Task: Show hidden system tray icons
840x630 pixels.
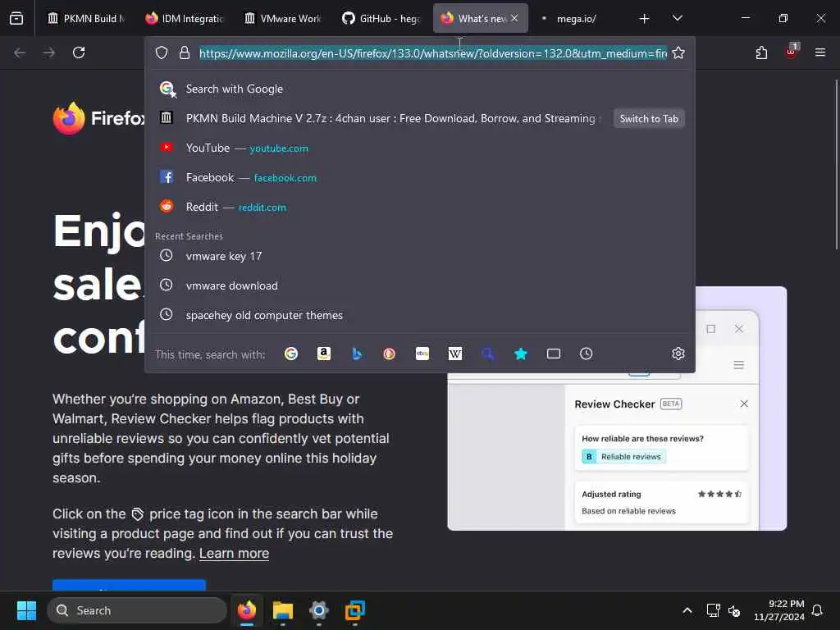Action: (687, 610)
